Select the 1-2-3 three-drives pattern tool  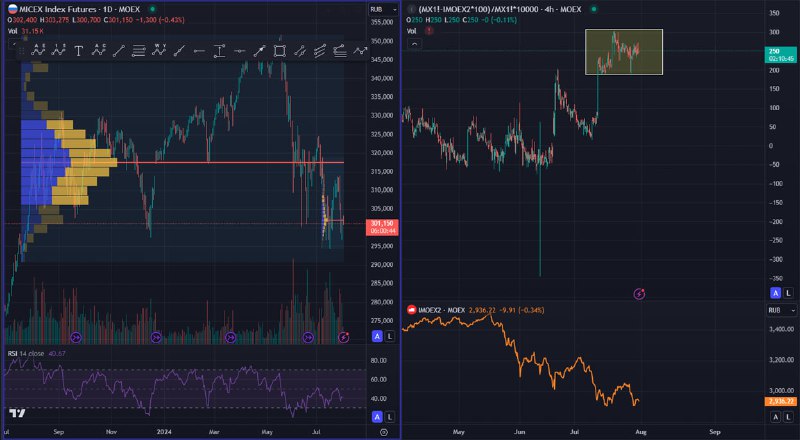tap(58, 51)
